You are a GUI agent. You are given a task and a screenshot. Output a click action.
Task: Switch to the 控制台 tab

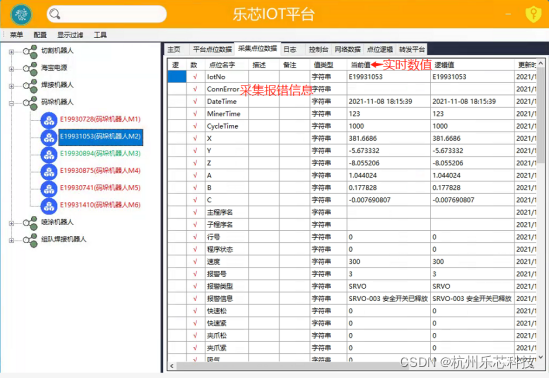(318, 49)
